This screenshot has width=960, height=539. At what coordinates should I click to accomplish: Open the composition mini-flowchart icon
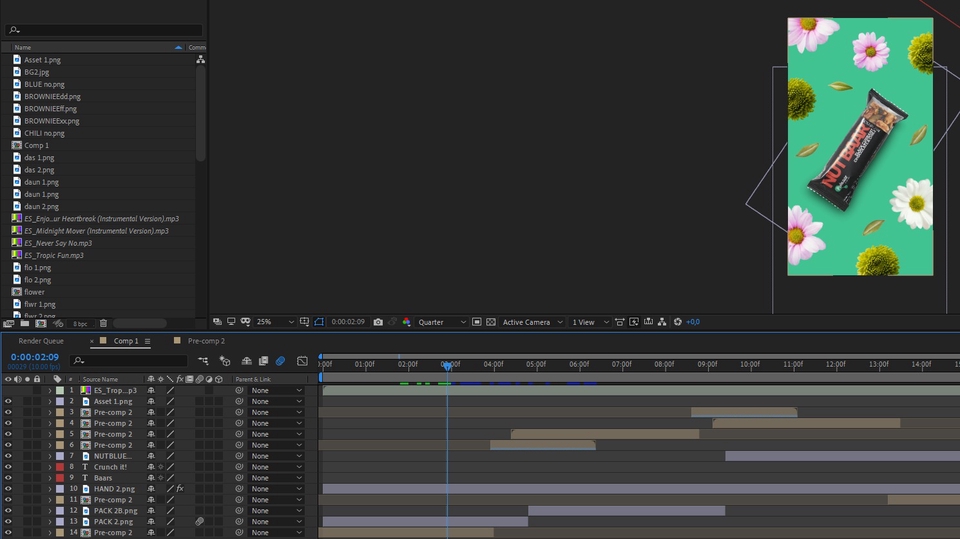point(203,361)
